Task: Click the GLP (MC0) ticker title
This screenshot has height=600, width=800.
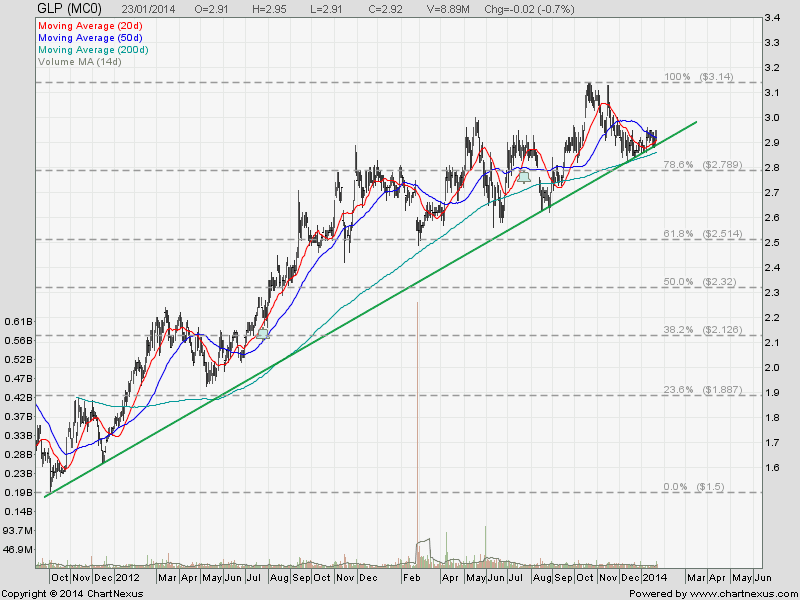Action: pyautogui.click(x=69, y=9)
